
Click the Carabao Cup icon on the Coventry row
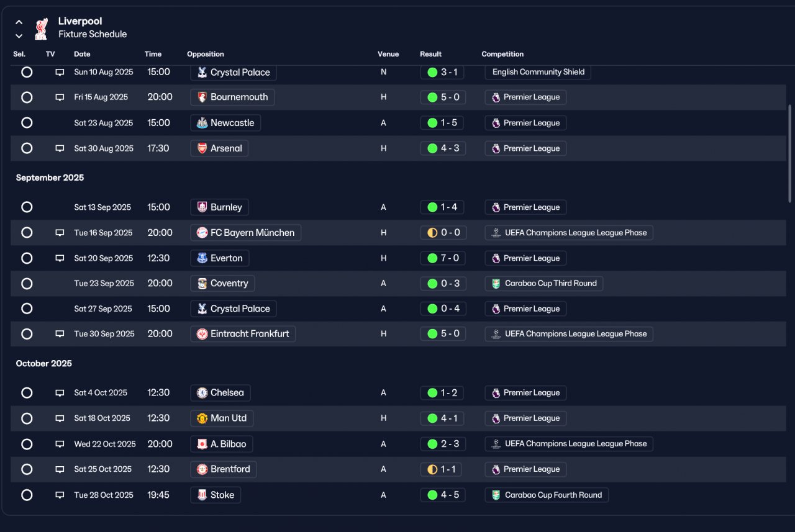coord(496,284)
